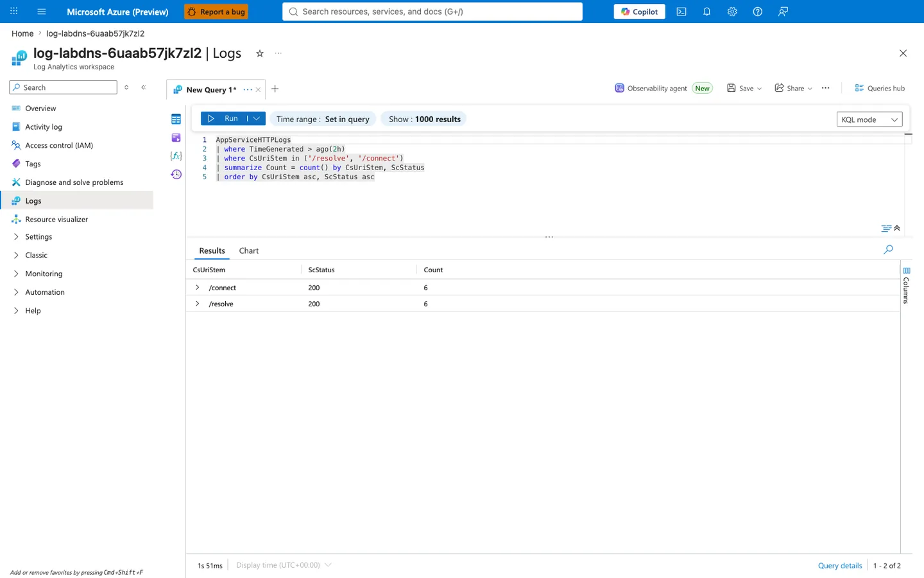
Task: Open New Query 1 tab options ellipsis
Action: 248,90
